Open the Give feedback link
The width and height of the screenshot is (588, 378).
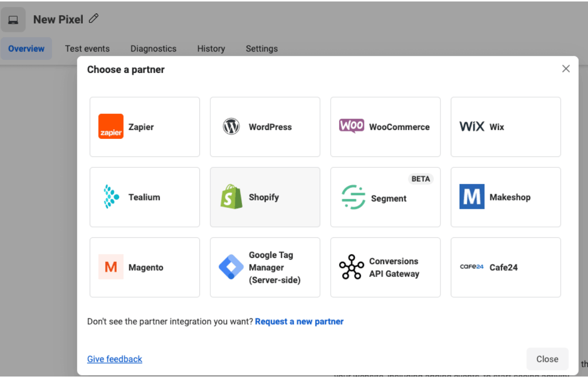[115, 359]
